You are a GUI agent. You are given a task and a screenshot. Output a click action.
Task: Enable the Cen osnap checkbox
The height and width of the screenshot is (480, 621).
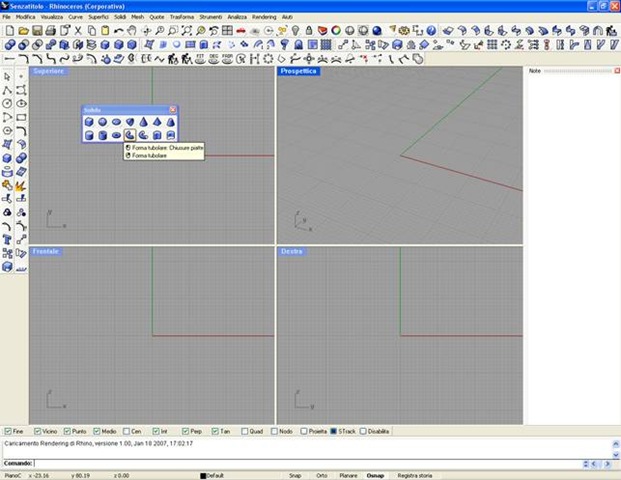[x=125, y=430]
